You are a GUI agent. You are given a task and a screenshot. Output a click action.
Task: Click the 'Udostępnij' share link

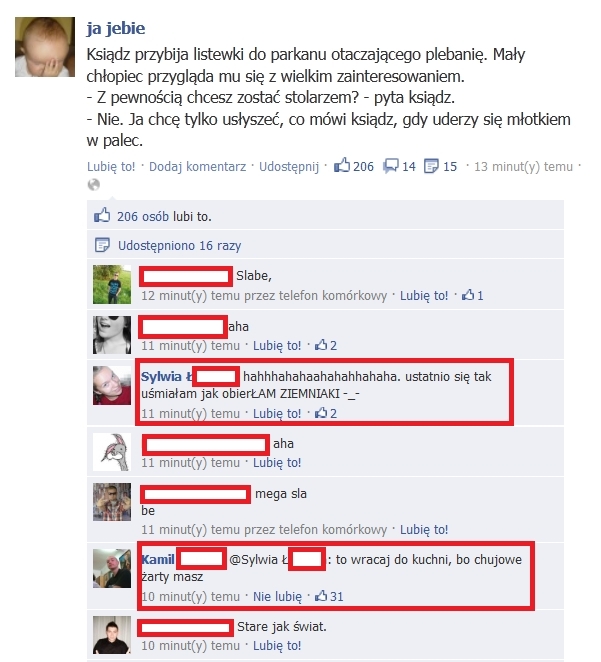point(289,167)
